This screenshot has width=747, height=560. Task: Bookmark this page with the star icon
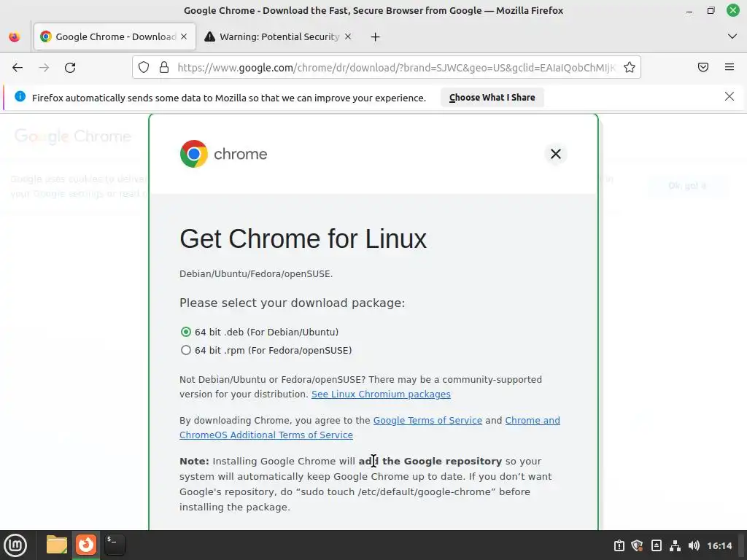[630, 67]
